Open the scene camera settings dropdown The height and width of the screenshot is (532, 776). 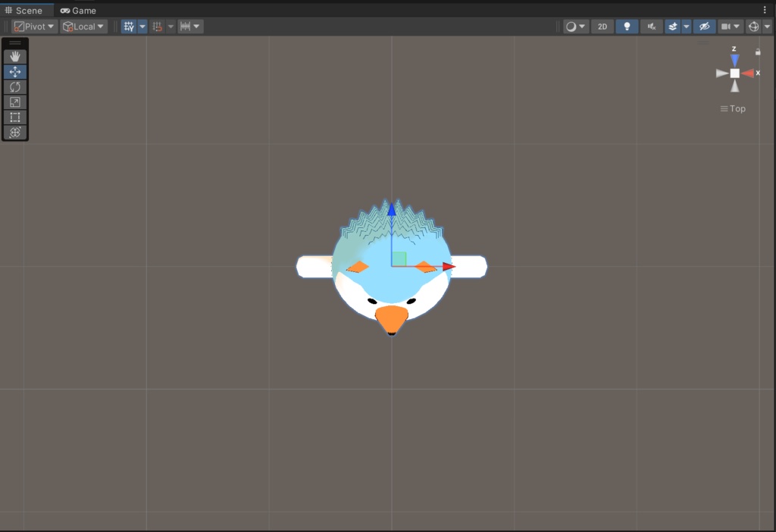click(731, 27)
